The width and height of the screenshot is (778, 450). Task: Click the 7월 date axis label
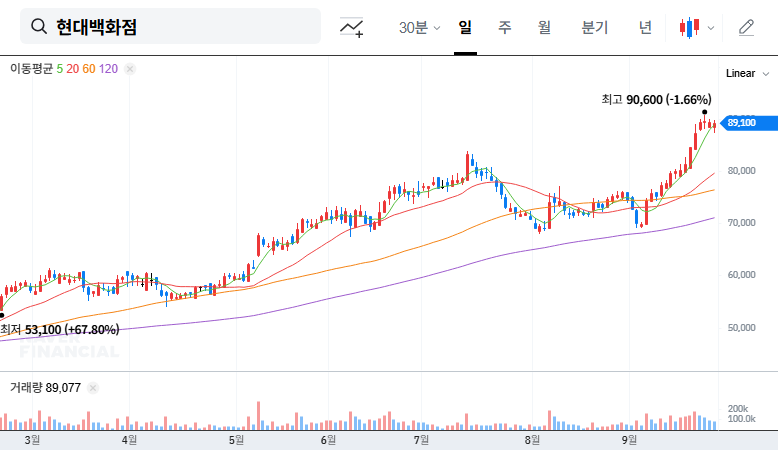point(421,440)
